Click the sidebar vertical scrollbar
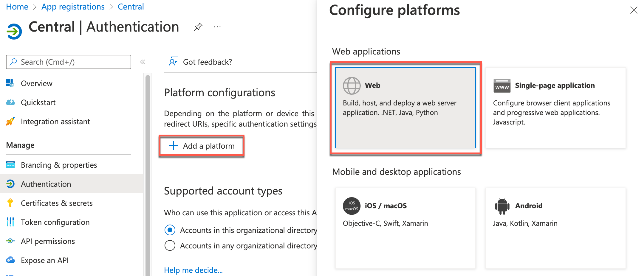Viewport: 644px width, 277px height. coord(148,176)
